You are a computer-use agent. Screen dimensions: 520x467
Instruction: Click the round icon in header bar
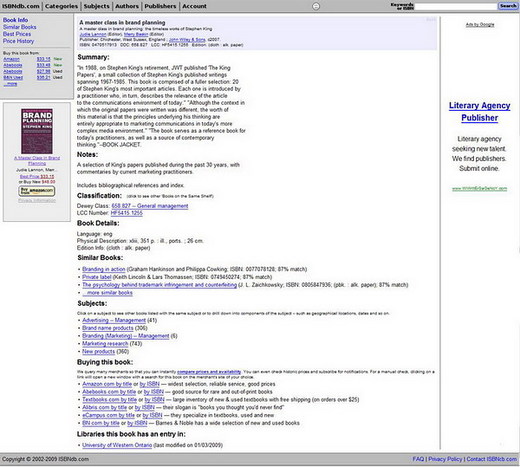point(316,6)
